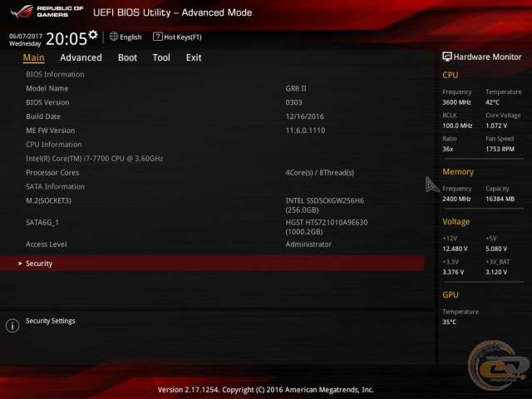
Task: Open the Security submenu
Action: pos(212,264)
